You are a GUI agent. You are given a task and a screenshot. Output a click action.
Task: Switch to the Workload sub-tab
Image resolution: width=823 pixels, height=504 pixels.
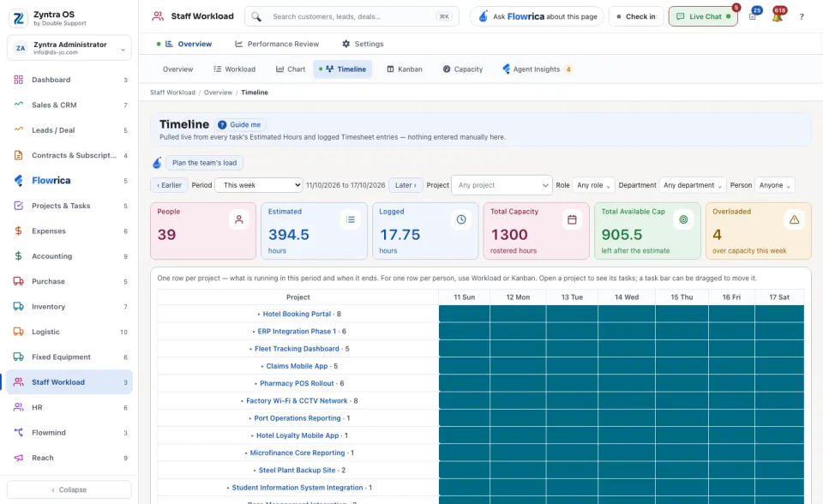(x=235, y=69)
